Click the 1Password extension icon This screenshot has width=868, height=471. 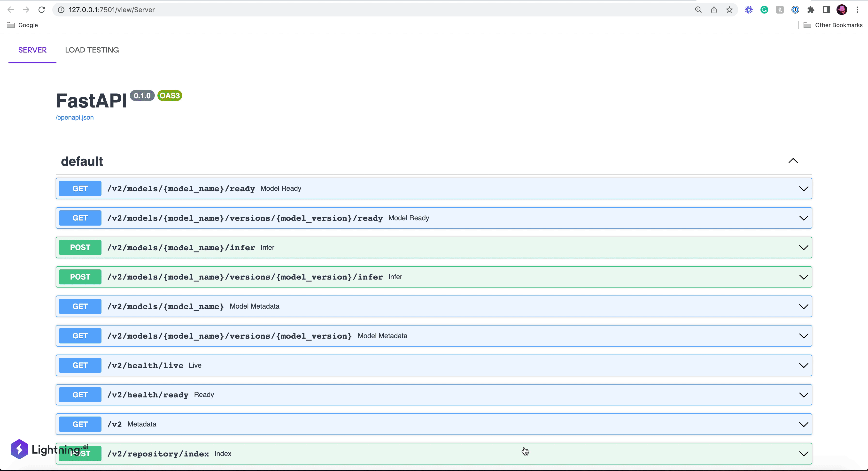[x=795, y=10]
